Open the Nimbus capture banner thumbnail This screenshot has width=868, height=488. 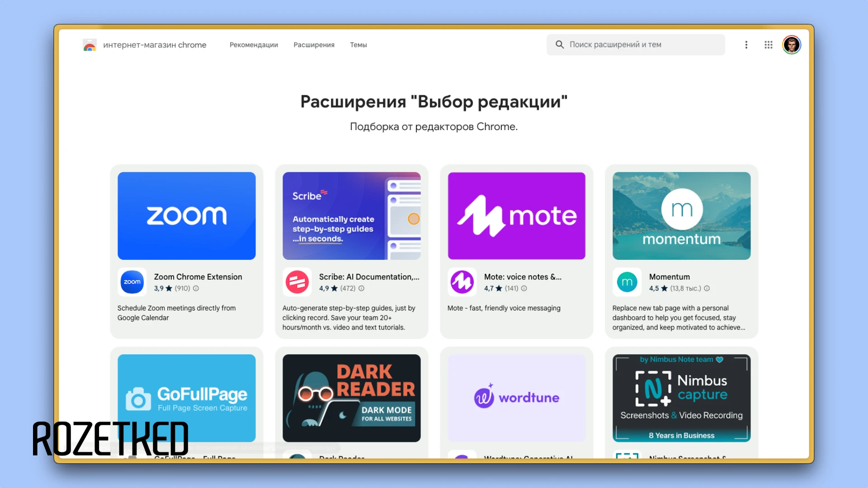(x=681, y=398)
